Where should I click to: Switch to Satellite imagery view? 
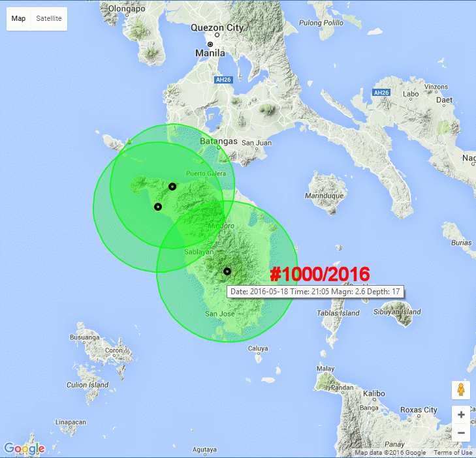pyautogui.click(x=49, y=18)
